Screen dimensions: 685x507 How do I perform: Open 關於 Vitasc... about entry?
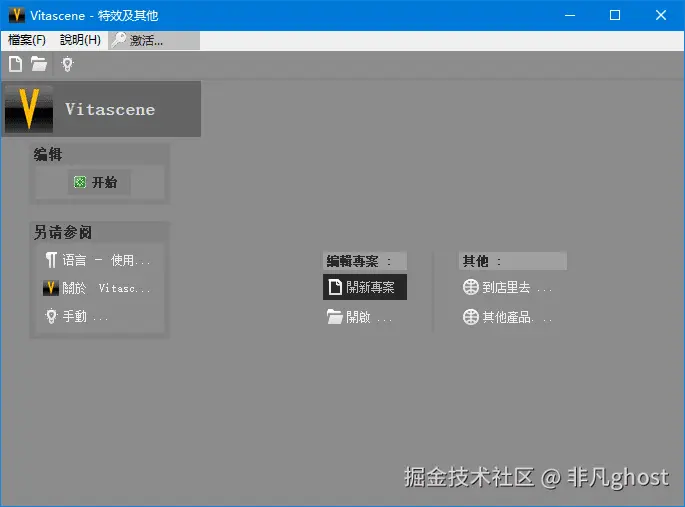97,288
